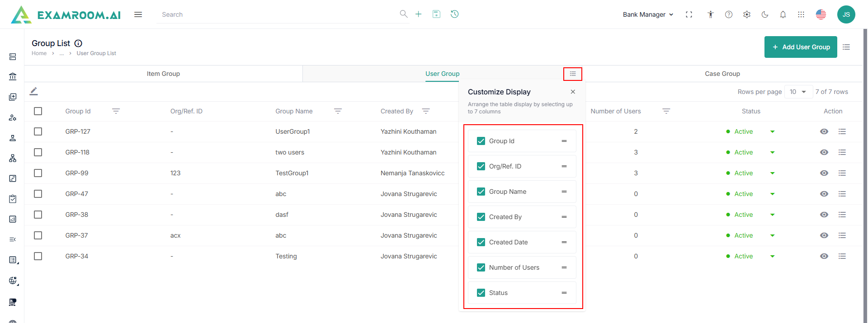
Task: Open the Rows per page dropdown
Action: [x=798, y=92]
